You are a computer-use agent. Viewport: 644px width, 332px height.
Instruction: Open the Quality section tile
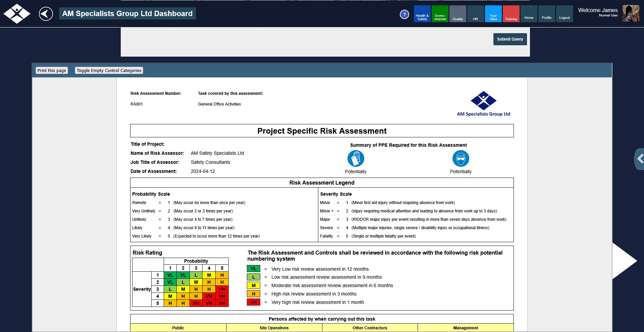(x=458, y=14)
